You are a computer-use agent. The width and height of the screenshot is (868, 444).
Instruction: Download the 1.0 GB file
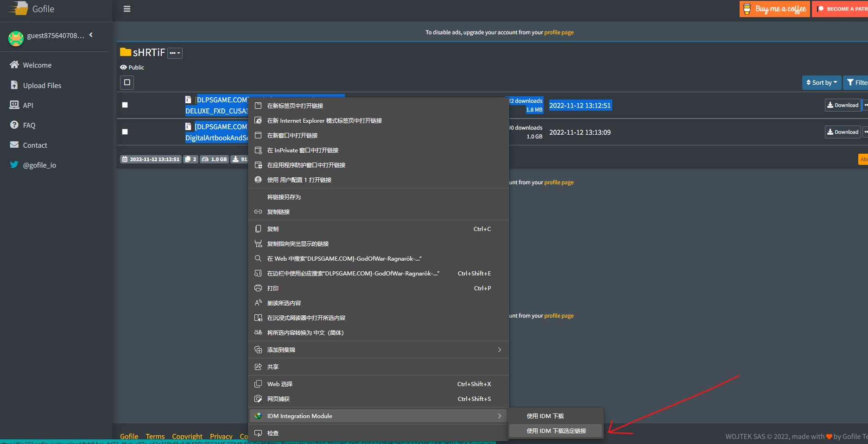click(843, 132)
